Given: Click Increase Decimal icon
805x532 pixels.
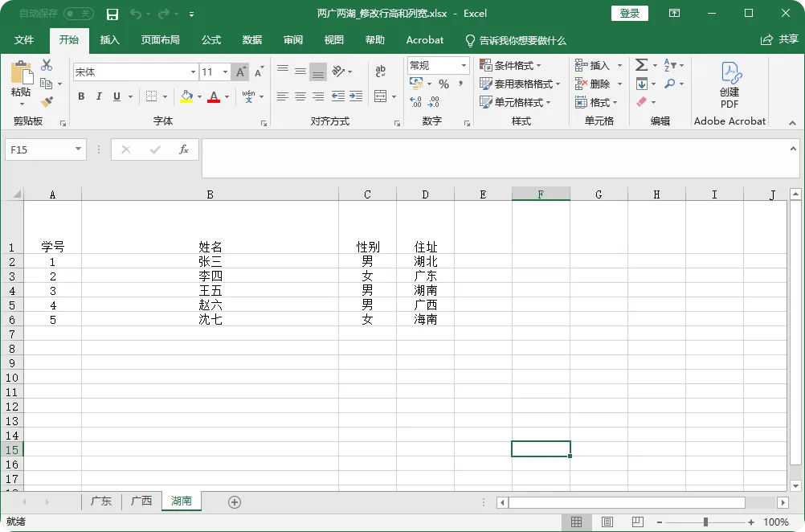Looking at the screenshot, I should tap(416, 102).
